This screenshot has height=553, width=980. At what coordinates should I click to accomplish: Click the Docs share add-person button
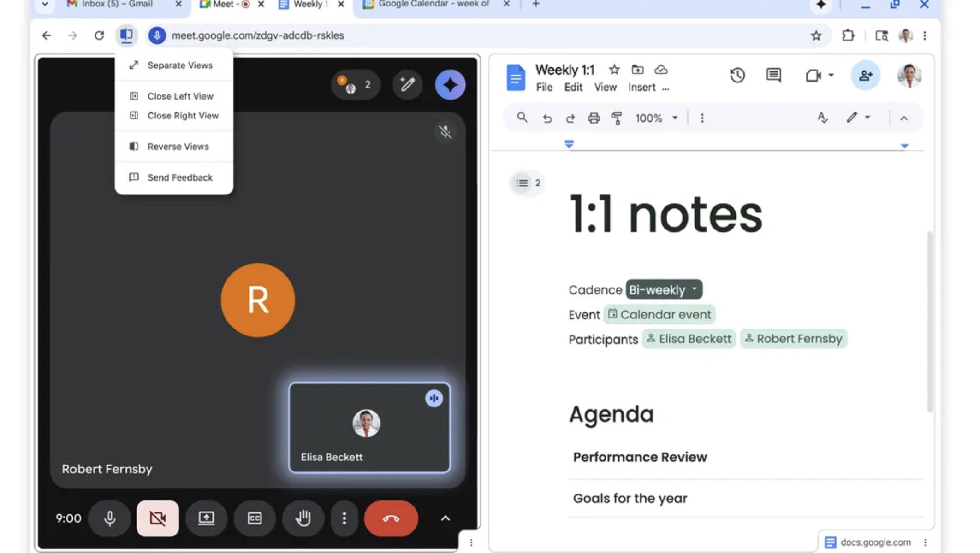[865, 75]
